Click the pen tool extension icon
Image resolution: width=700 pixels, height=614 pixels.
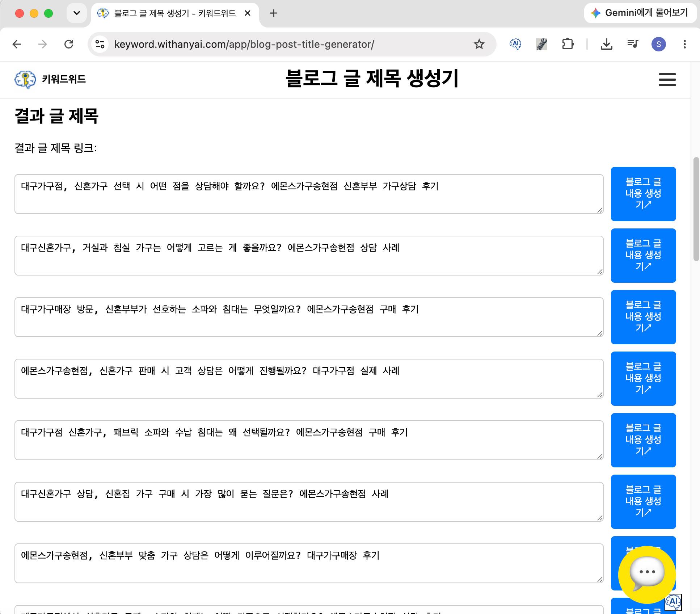click(x=541, y=44)
